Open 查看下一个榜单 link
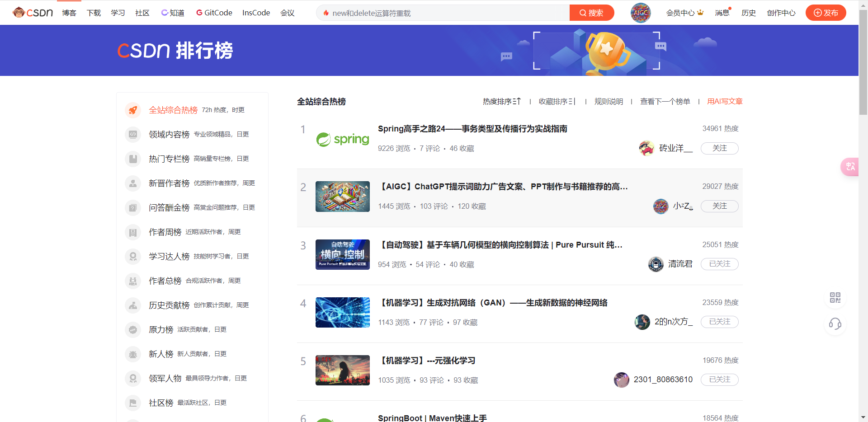This screenshot has height=422, width=868. point(665,102)
